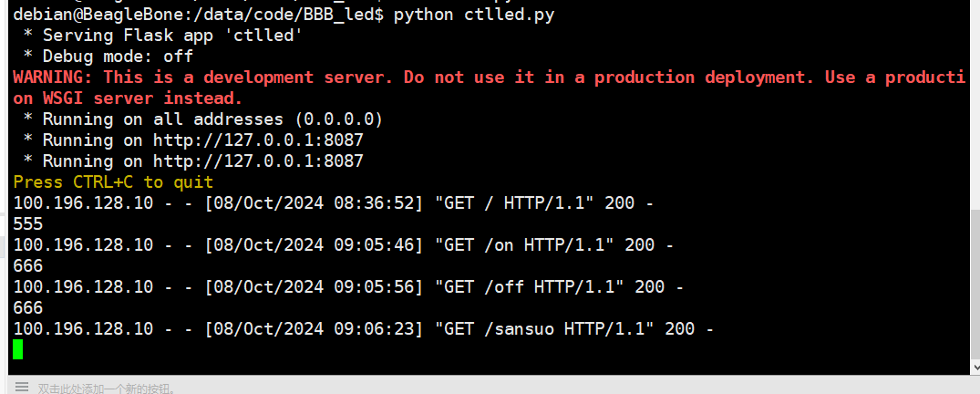
Task: Click the red WARNING development server text
Action: pyautogui.click(x=490, y=78)
